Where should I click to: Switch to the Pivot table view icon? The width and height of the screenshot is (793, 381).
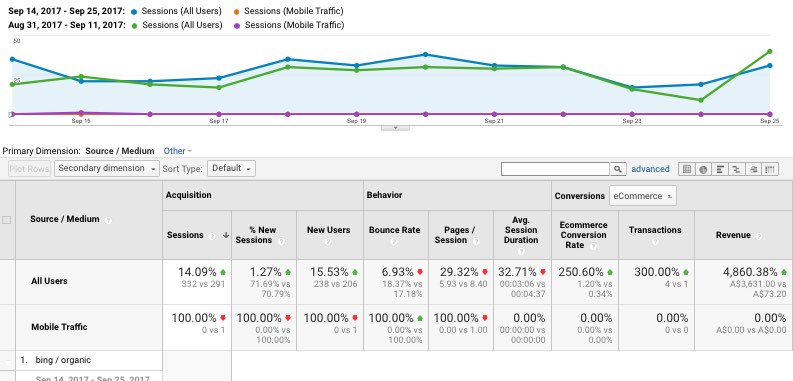tap(770, 169)
